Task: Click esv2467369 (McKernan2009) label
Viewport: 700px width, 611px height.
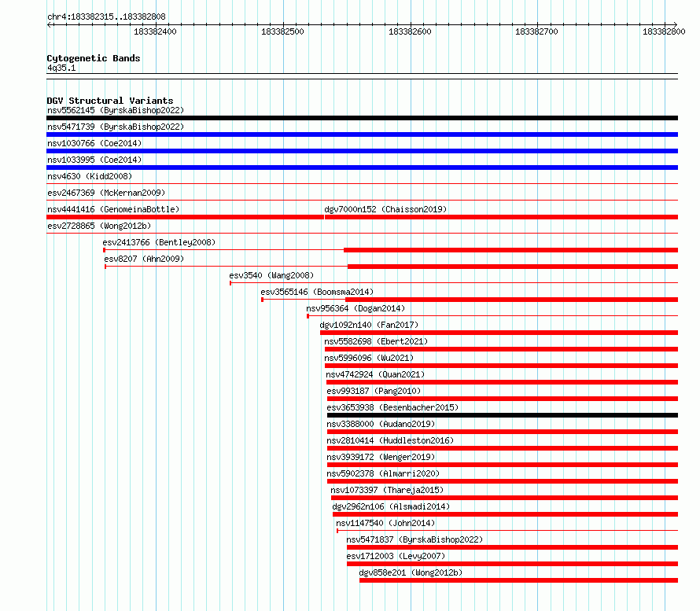Action: point(106,193)
